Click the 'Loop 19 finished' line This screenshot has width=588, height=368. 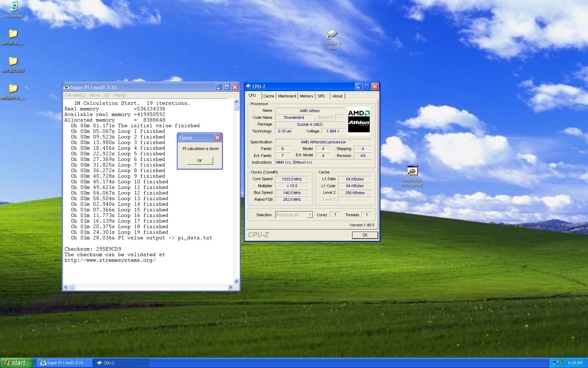point(120,232)
